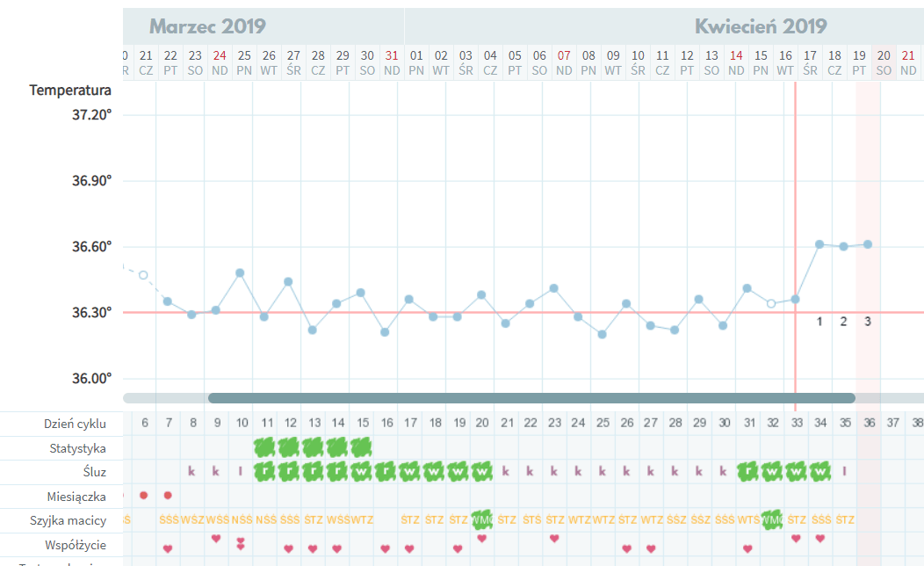Select the intercourse heart on cycle day 31

(x=747, y=549)
